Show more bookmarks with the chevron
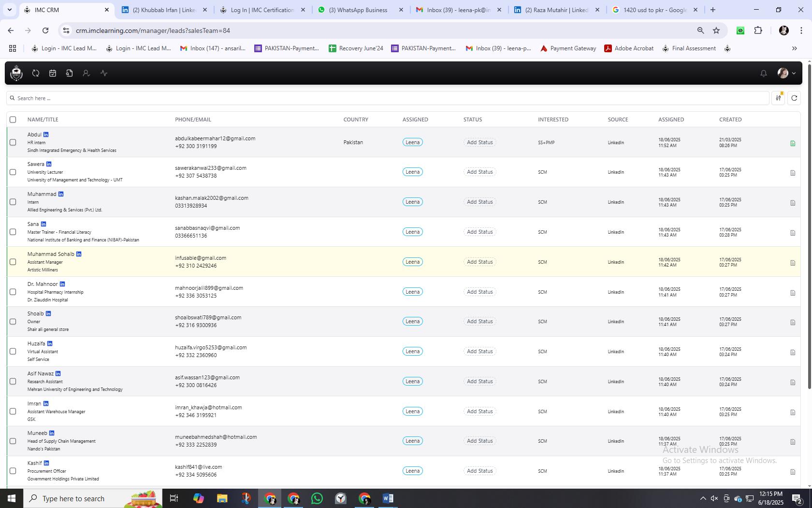Viewport: 812px width, 508px height. [794, 48]
